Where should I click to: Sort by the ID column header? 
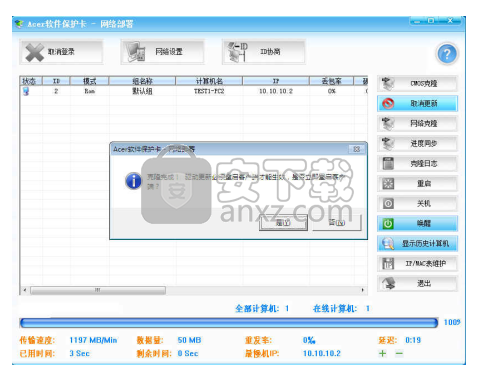[56, 81]
